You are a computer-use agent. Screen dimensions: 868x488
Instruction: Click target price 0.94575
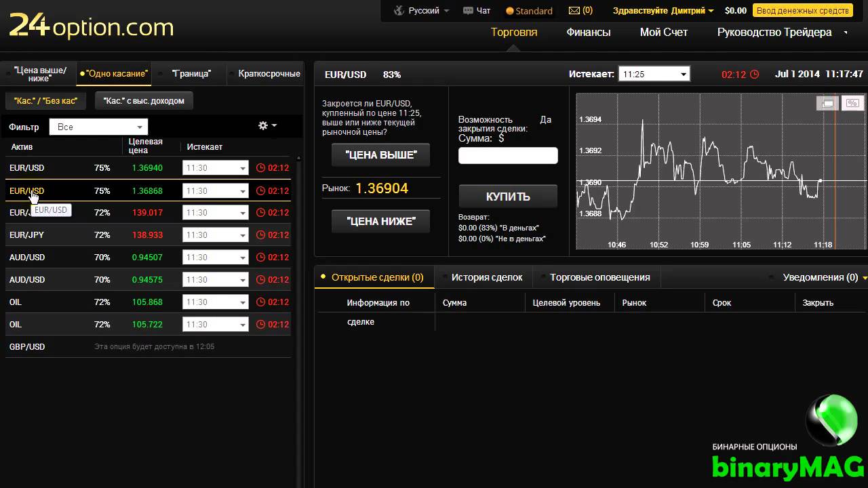point(147,280)
